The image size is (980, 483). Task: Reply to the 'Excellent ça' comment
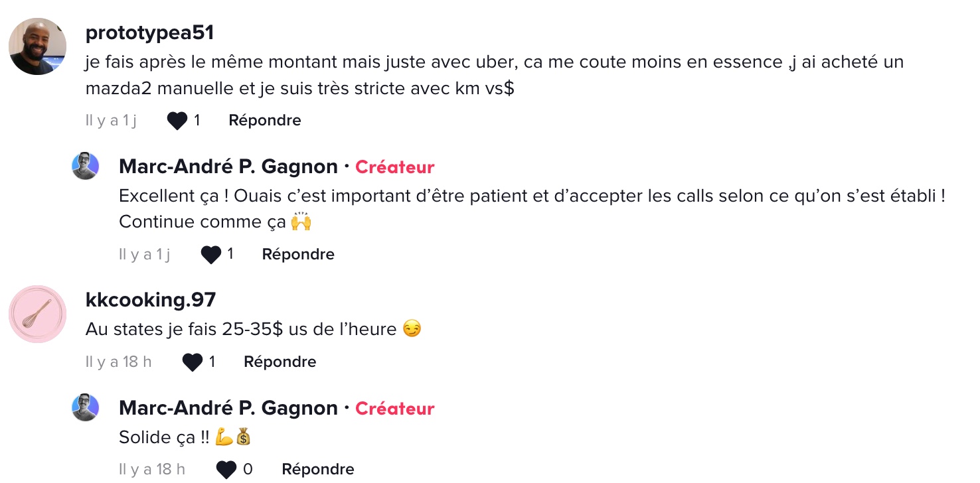[x=298, y=255]
